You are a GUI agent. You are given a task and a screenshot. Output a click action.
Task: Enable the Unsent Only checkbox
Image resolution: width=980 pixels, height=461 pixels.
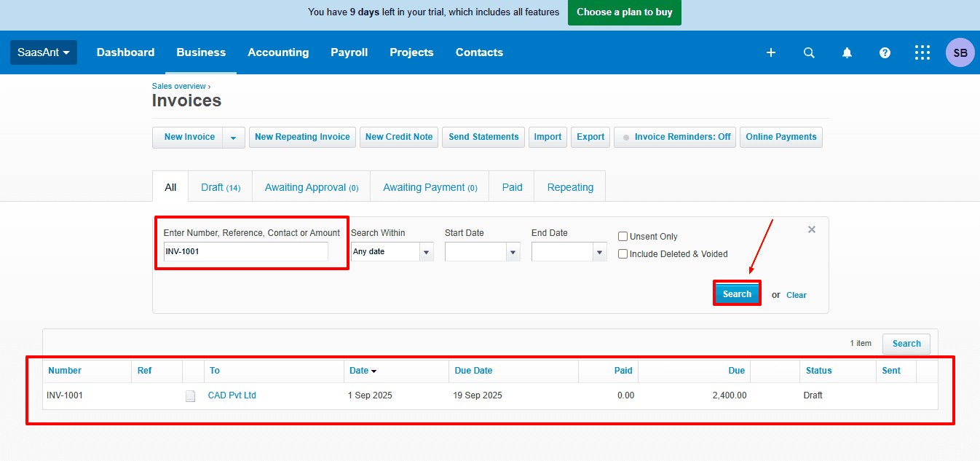pos(623,236)
